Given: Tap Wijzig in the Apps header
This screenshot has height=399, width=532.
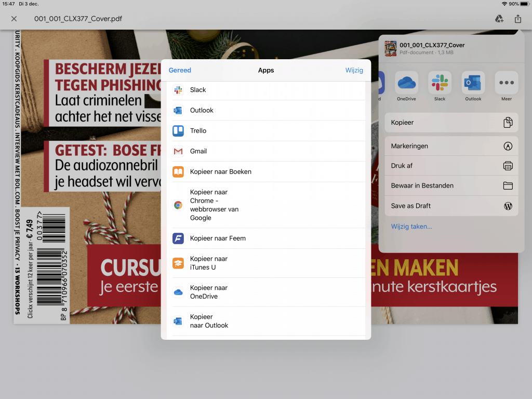Looking at the screenshot, I should 354,70.
